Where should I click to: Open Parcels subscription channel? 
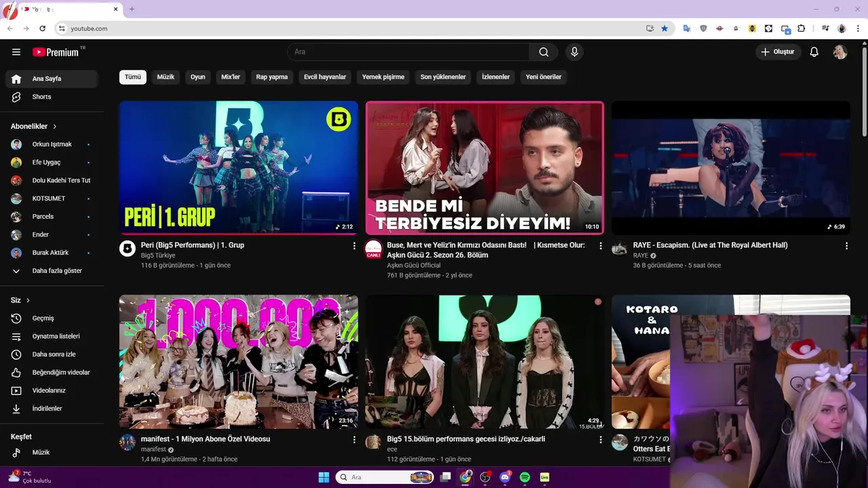[52, 216]
